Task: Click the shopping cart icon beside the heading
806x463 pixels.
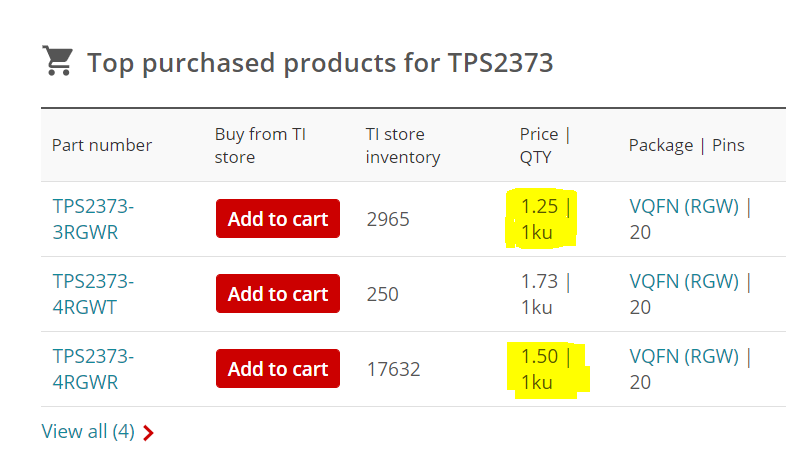Action: (58, 61)
